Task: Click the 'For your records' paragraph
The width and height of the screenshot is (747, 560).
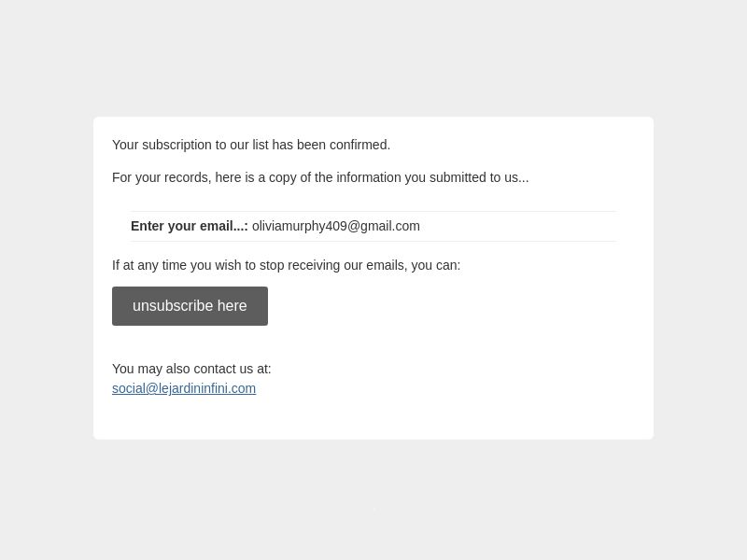Action: pyautogui.click(x=320, y=177)
